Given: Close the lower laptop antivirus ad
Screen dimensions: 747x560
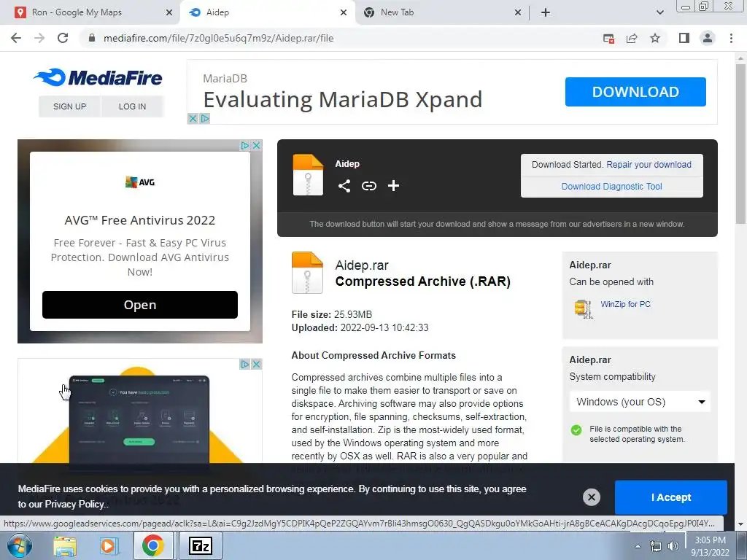Looking at the screenshot, I should [x=256, y=365].
